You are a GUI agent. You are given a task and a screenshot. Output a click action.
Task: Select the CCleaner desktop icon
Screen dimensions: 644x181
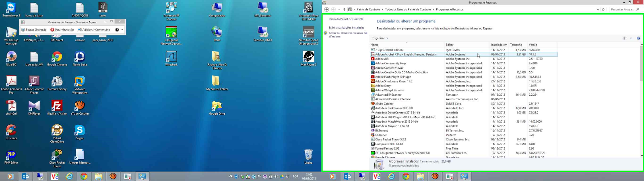[x=11, y=132]
